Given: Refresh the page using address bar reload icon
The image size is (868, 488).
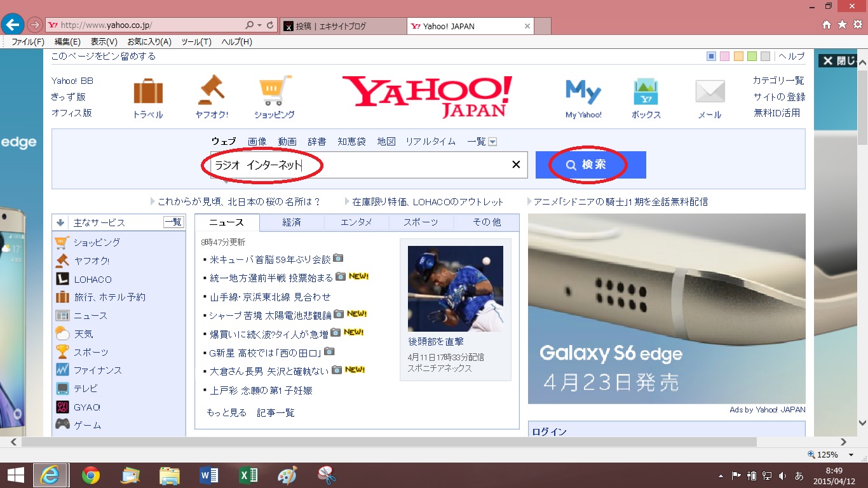Looking at the screenshot, I should point(270,25).
